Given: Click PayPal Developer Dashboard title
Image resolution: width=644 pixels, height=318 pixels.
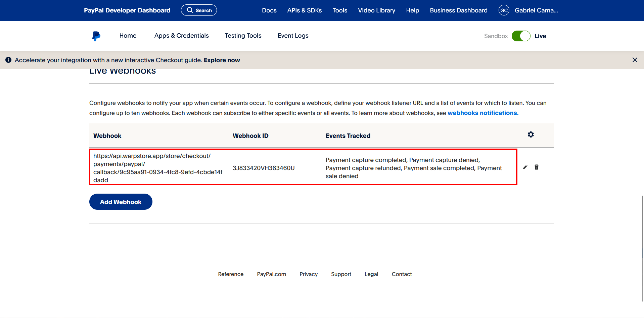Looking at the screenshot, I should (127, 10).
